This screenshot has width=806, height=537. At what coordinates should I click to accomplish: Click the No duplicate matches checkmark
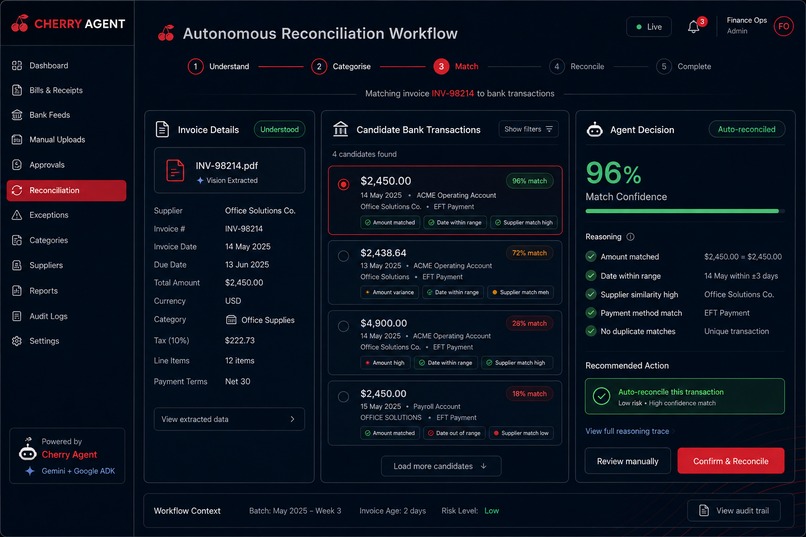[591, 331]
